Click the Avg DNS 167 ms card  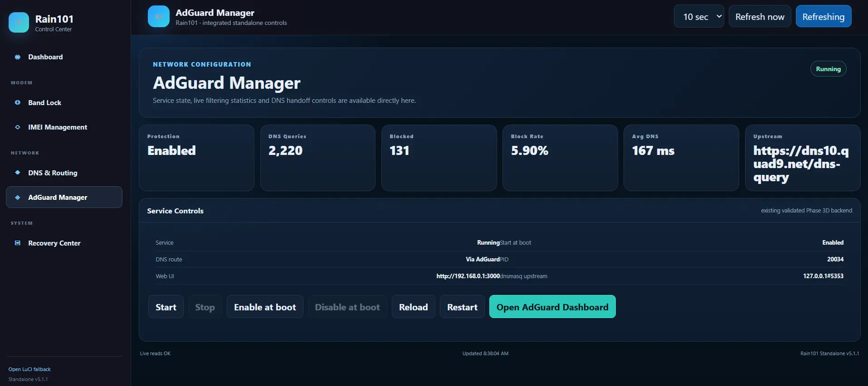(x=681, y=158)
